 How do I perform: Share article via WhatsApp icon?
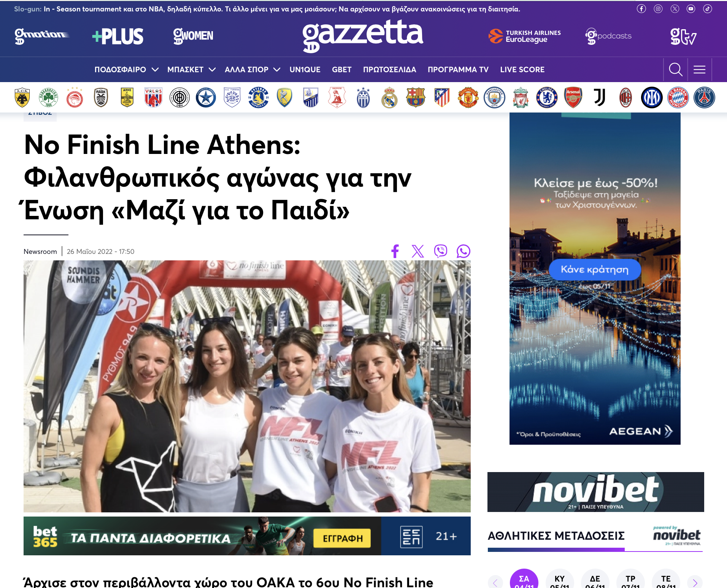463,251
